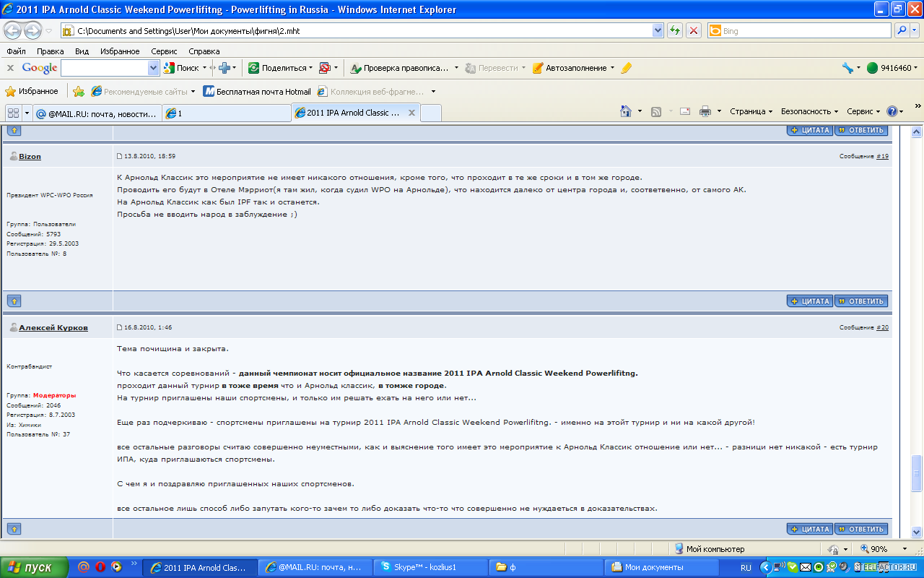Click the Stop loading icon
Screen dimensions: 924x578
coord(693,30)
